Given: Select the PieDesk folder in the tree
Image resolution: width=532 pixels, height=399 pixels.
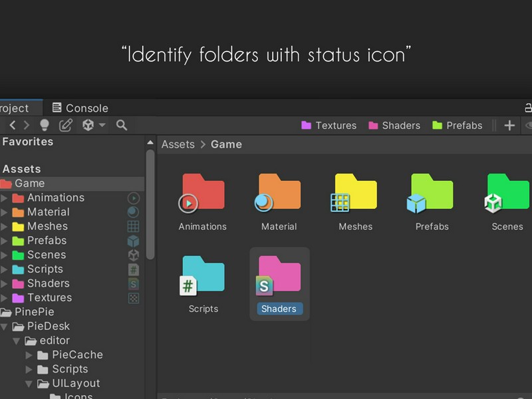Looking at the screenshot, I should point(41,326).
